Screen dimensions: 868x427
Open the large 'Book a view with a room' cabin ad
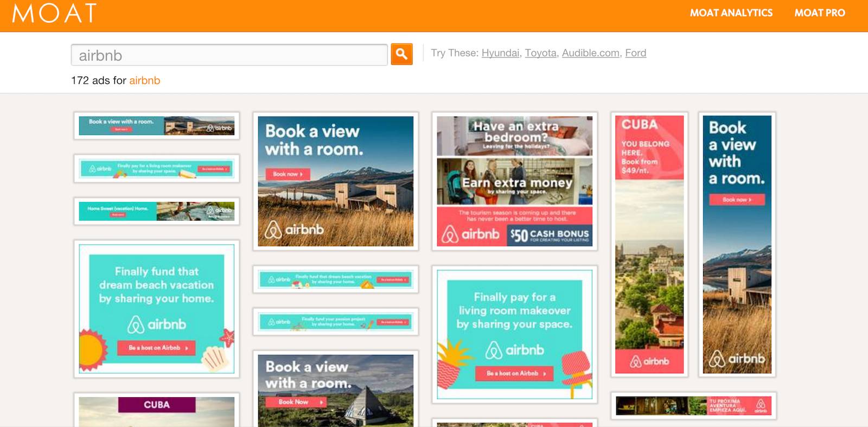pyautogui.click(x=335, y=181)
